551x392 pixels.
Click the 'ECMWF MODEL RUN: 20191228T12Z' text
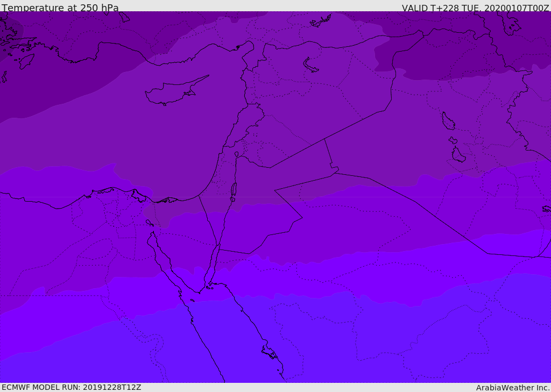pyautogui.click(x=72, y=387)
